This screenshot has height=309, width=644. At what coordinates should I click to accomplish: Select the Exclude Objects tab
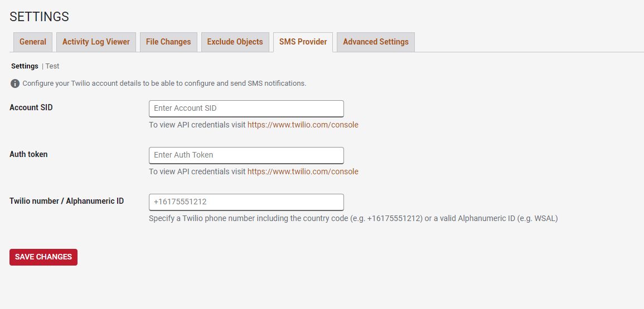(235, 42)
